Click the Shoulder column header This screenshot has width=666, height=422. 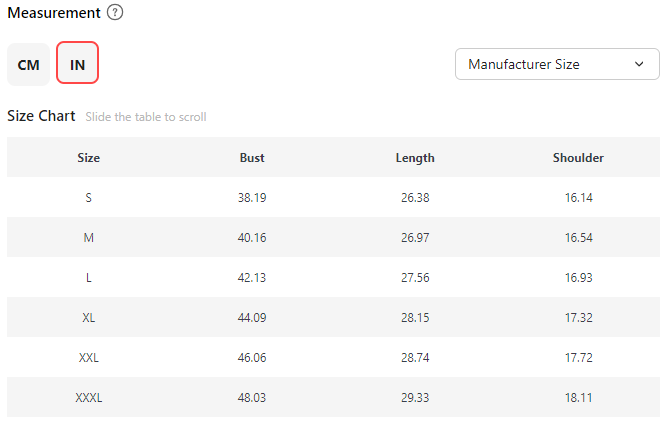tap(578, 157)
